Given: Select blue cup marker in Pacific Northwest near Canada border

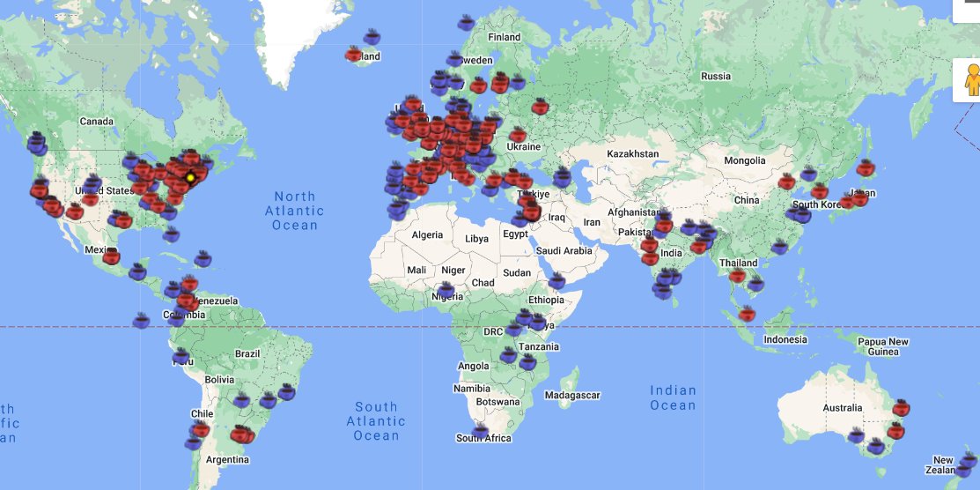Looking at the screenshot, I should [x=36, y=144].
